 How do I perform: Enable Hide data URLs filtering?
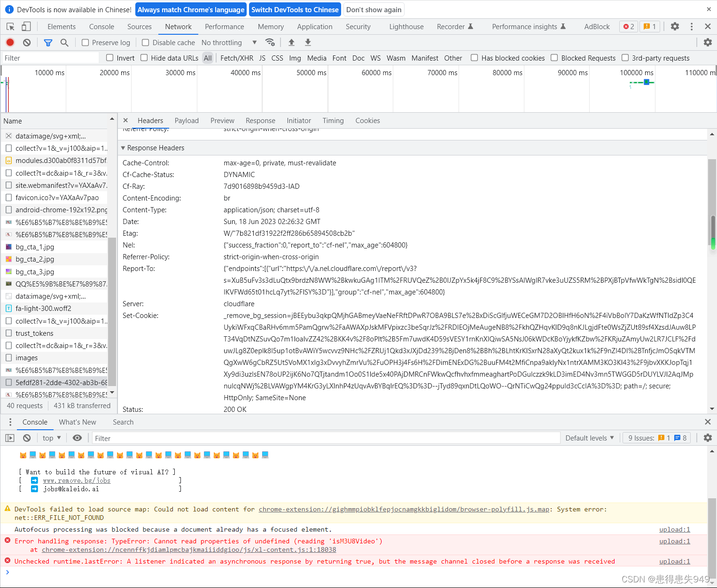tap(144, 58)
